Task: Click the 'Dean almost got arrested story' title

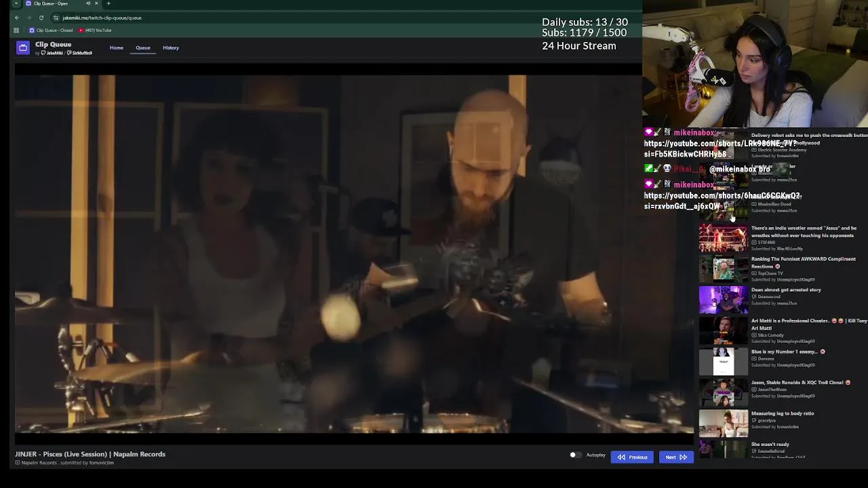Action: (x=786, y=290)
